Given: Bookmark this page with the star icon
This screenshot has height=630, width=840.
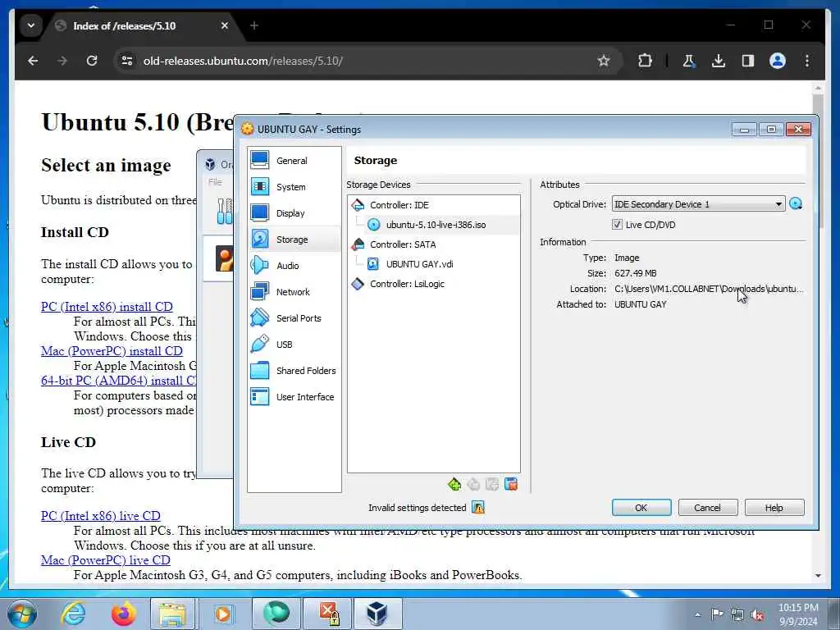Looking at the screenshot, I should click(x=604, y=61).
